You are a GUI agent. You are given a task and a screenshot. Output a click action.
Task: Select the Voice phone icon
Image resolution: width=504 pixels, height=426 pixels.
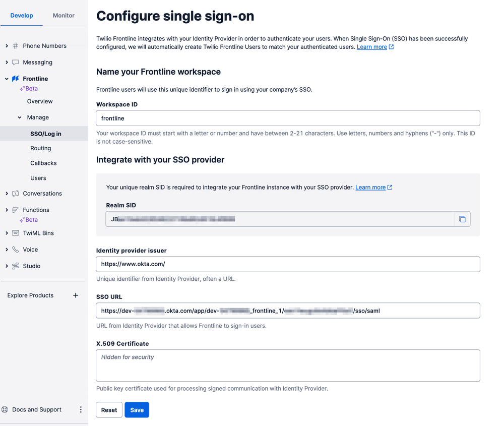16,249
